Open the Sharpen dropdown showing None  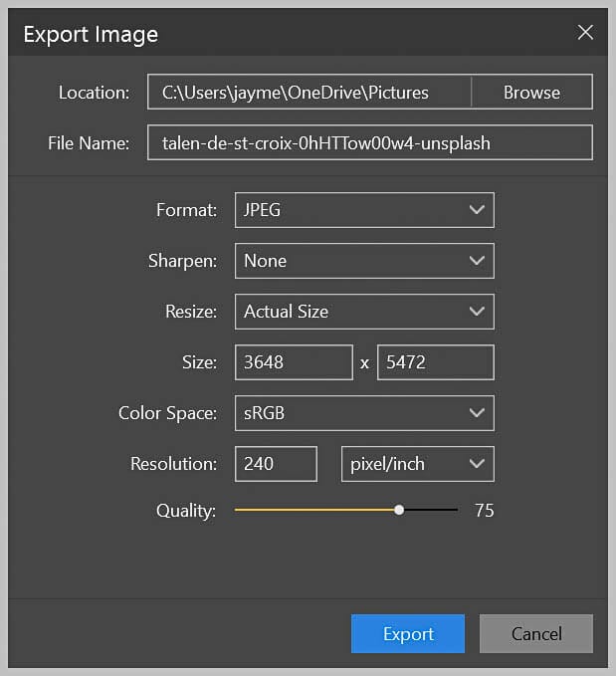[364, 261]
